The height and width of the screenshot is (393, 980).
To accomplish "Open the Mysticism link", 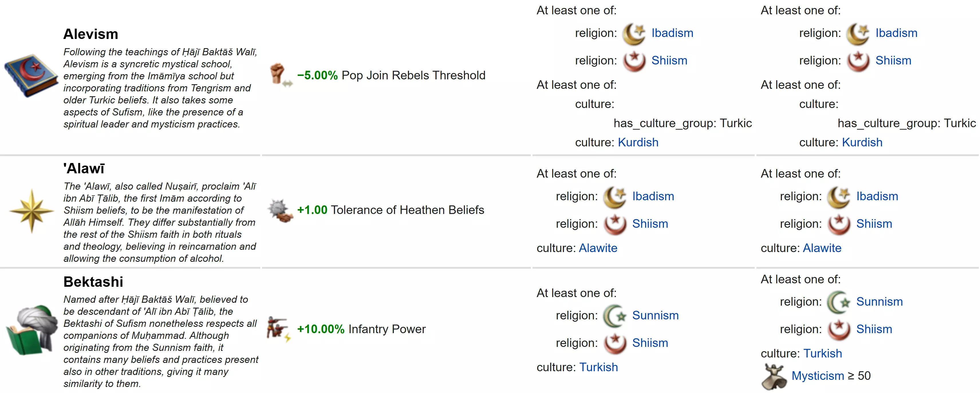I will 818,376.
